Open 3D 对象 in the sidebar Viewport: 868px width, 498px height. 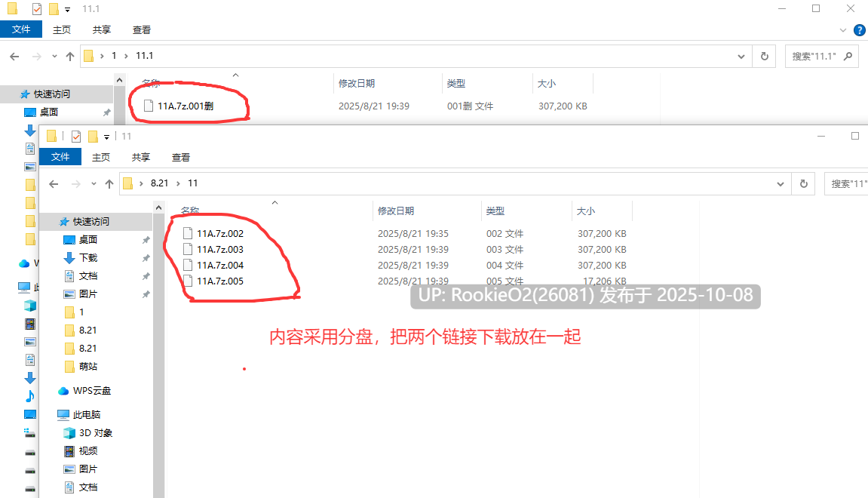[x=95, y=432]
